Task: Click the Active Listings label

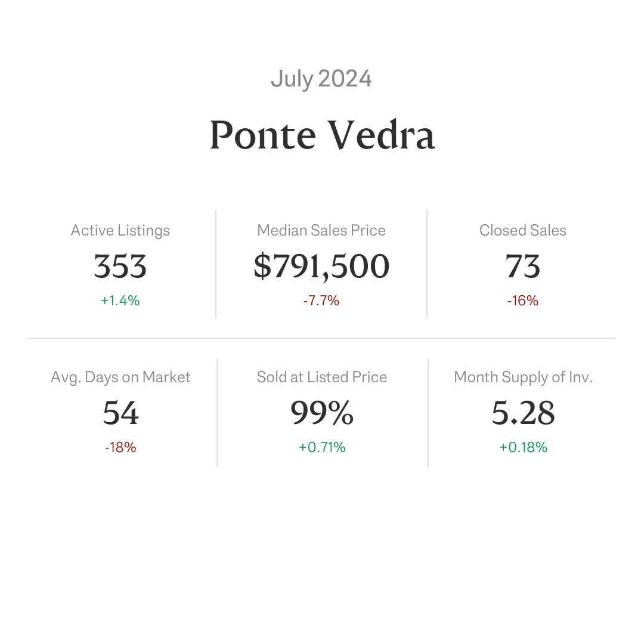Action: pyautogui.click(x=120, y=231)
